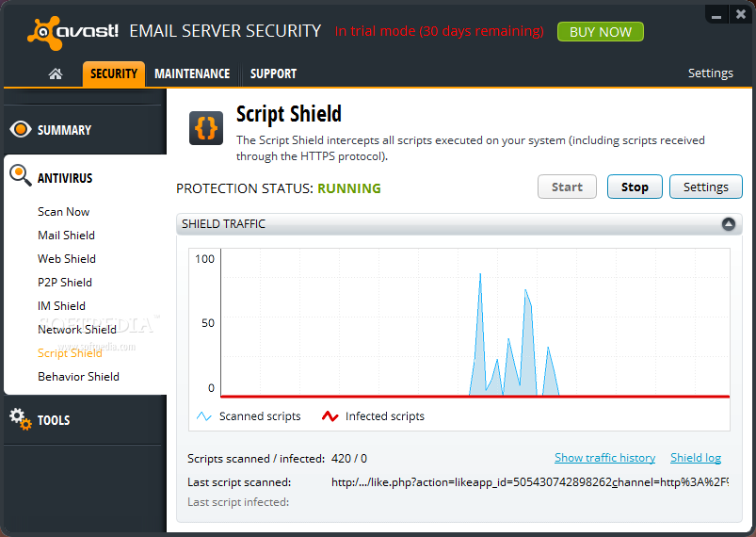Click the scripts scanned count 420 / 0
This screenshot has width=756, height=537.
click(x=349, y=459)
